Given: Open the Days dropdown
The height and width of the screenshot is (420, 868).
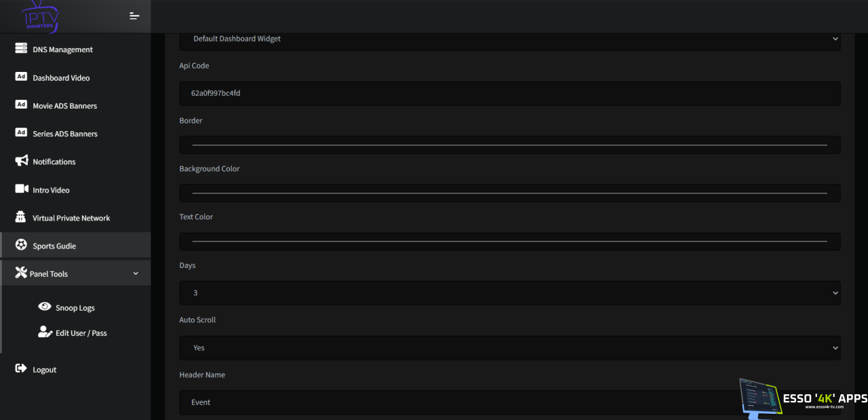Looking at the screenshot, I should 509,293.
